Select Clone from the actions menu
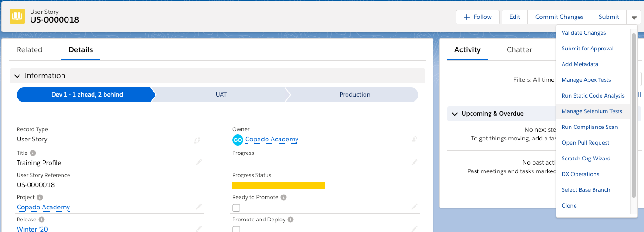Image resolution: width=644 pixels, height=232 pixels. tap(593, 206)
